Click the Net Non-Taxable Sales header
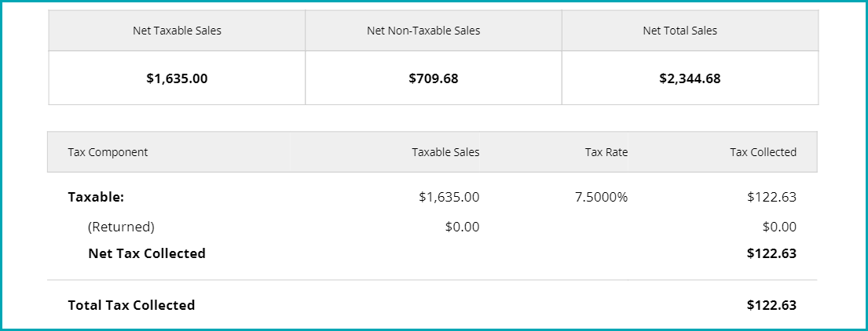Viewport: 868px width, 331px height. 423,31
